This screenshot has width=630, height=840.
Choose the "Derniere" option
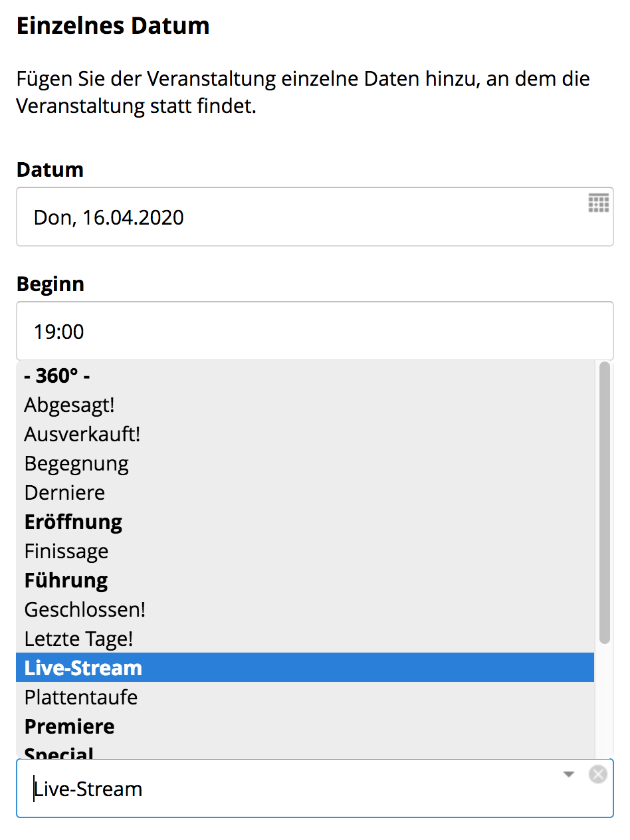305,492
